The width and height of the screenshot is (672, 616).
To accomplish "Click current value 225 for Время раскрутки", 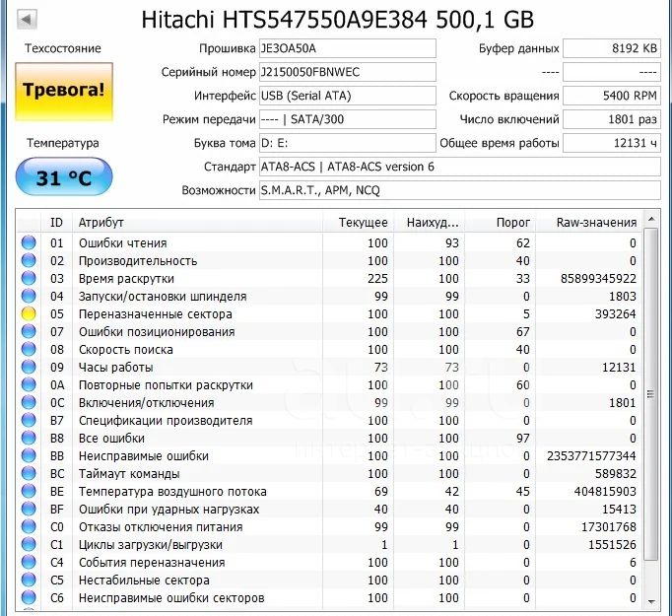I will (x=377, y=279).
